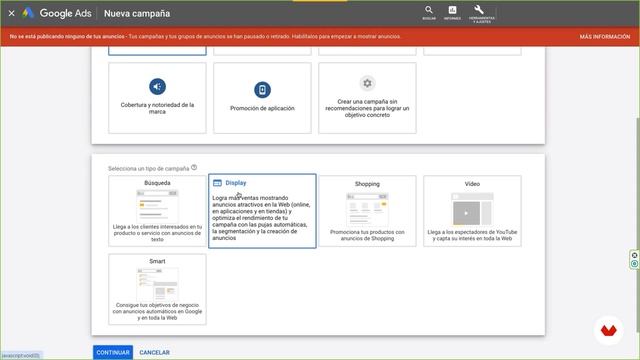Select Promoción de aplicación goal card
This screenshot has width=640, height=360.
click(x=262, y=98)
